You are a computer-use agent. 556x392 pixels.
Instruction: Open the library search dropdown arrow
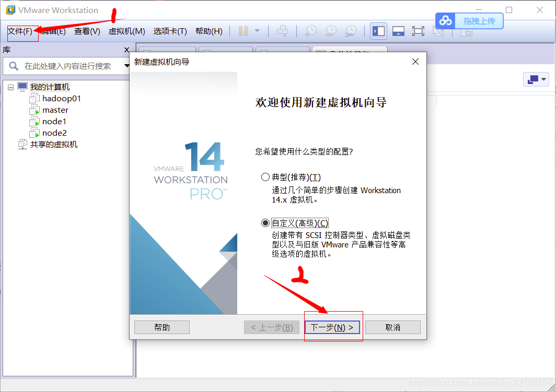(x=126, y=66)
